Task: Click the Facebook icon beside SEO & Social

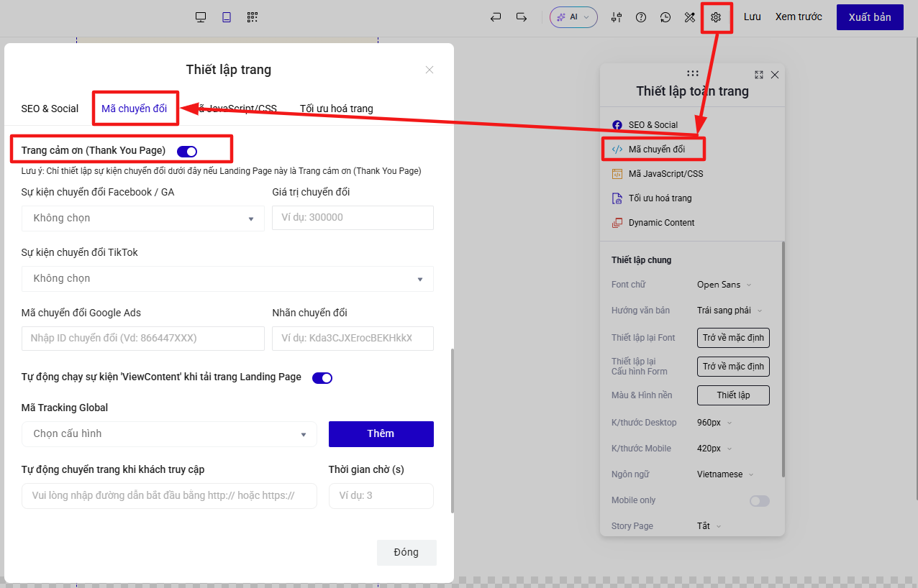Action: pyautogui.click(x=617, y=125)
